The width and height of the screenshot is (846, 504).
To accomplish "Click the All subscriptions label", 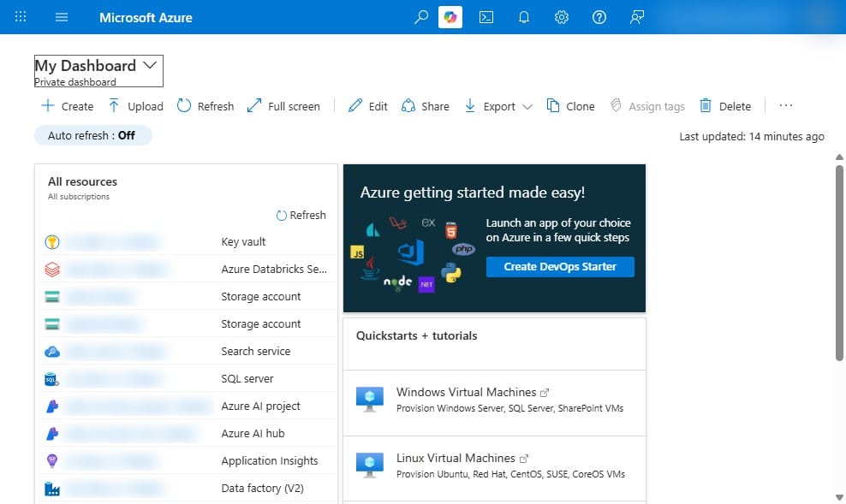I will click(x=79, y=197).
